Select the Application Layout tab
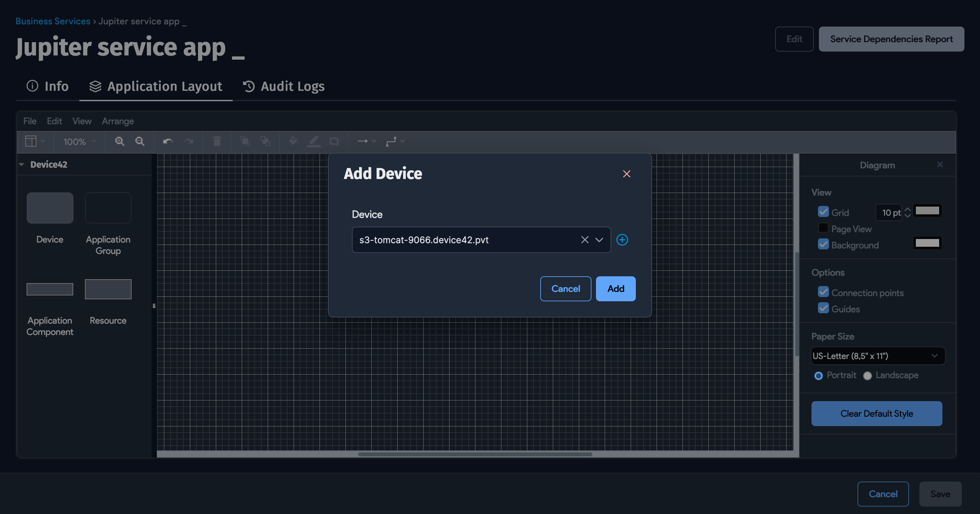This screenshot has height=514, width=980. click(x=156, y=86)
